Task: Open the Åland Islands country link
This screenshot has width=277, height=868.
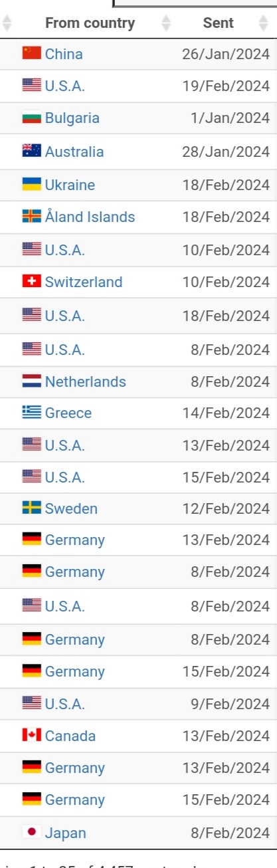Action: point(90,217)
